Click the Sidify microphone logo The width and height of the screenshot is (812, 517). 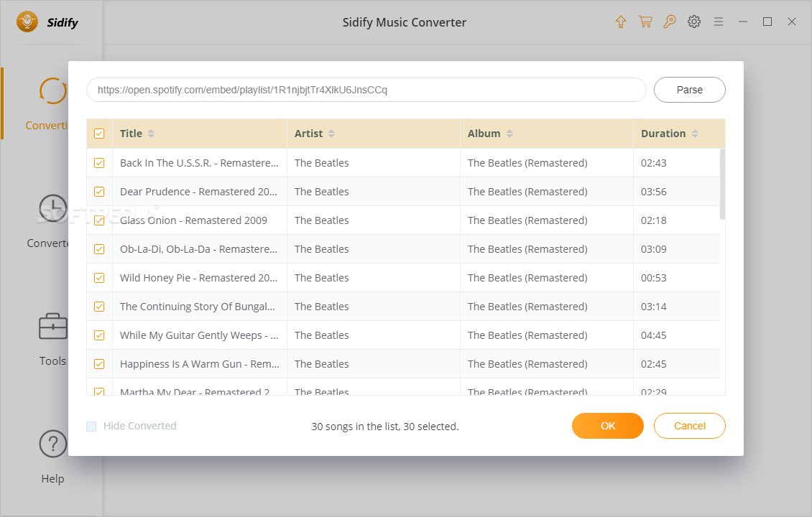click(x=26, y=22)
